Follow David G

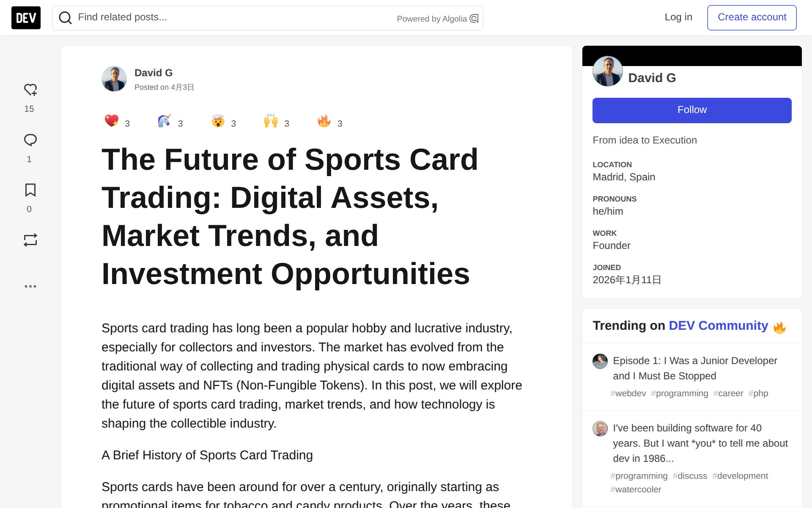click(691, 110)
